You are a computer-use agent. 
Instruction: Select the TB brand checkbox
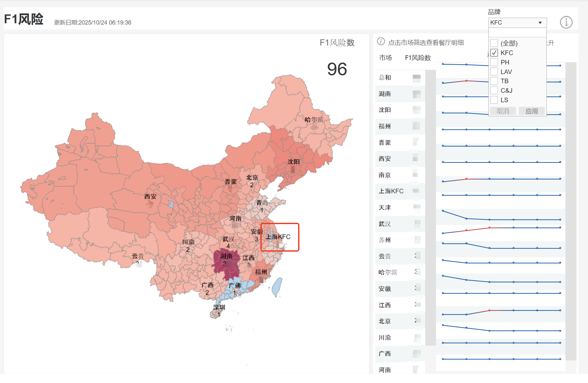pyautogui.click(x=494, y=81)
